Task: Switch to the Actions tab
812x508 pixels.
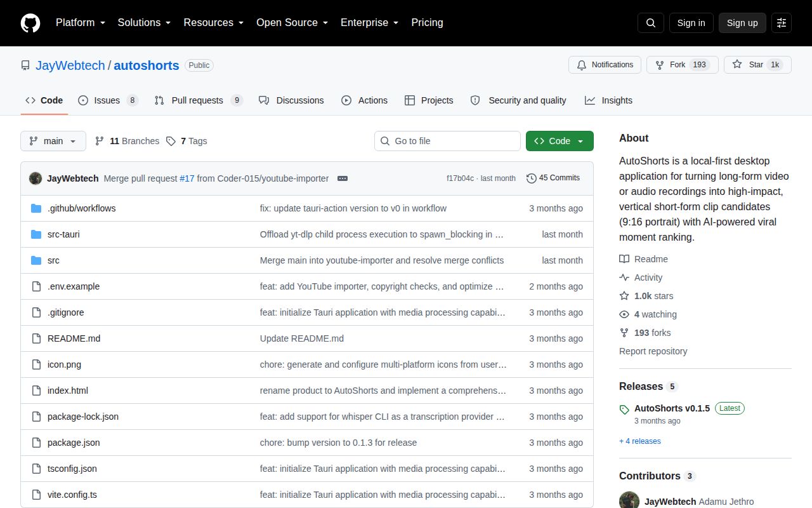Action: 364,100
